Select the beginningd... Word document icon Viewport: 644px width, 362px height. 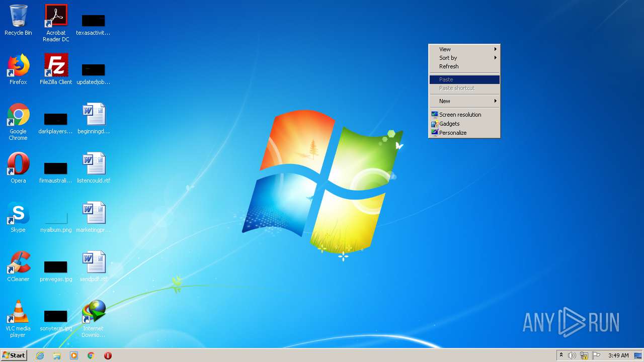click(x=94, y=119)
